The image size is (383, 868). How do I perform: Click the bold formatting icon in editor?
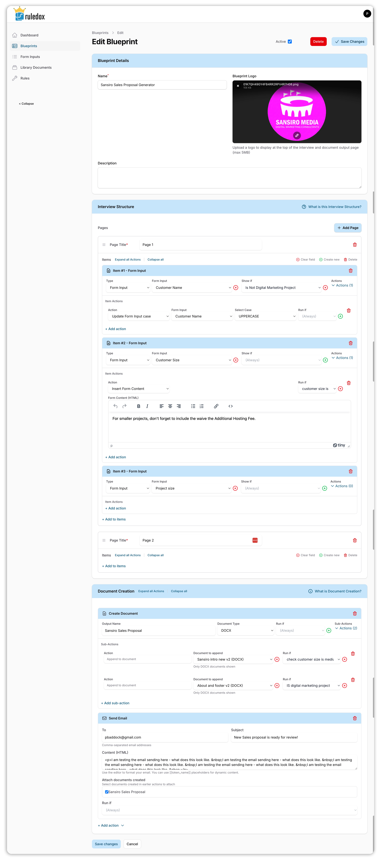pyautogui.click(x=138, y=406)
